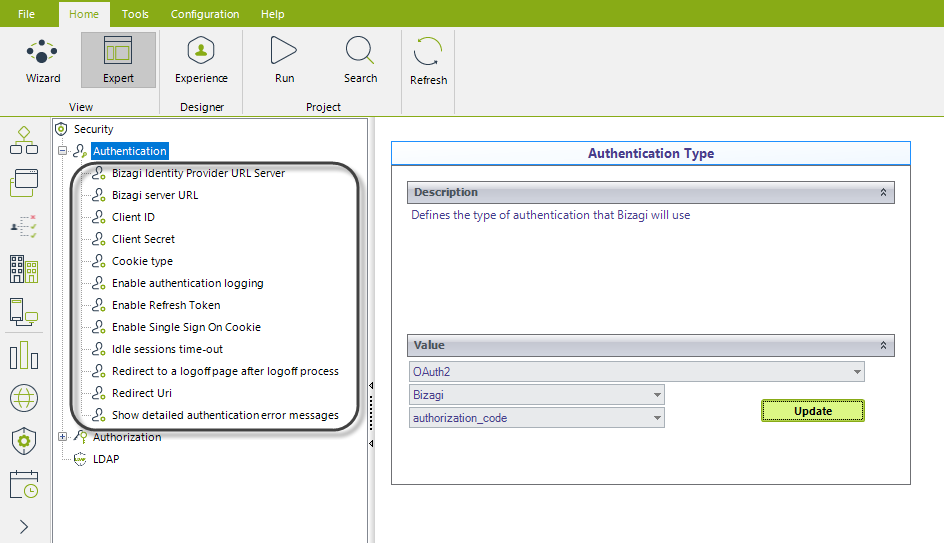Open bar chart analytics icon in sidebar

click(24, 355)
